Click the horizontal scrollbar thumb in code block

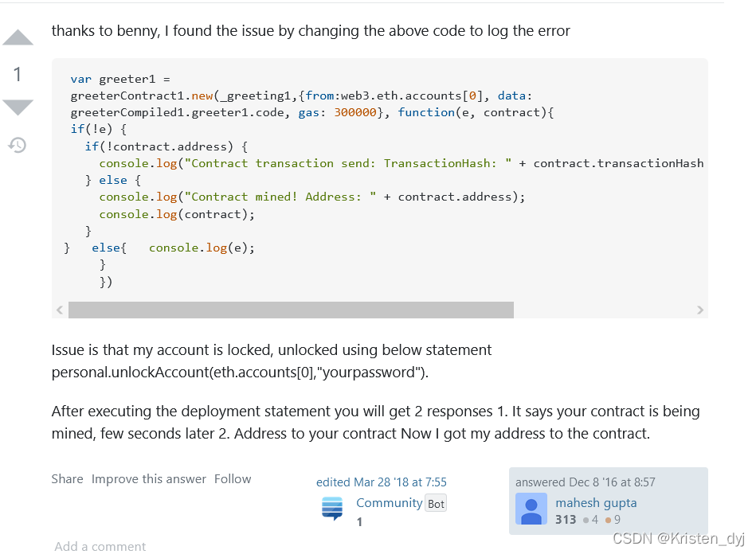pyautogui.click(x=291, y=310)
